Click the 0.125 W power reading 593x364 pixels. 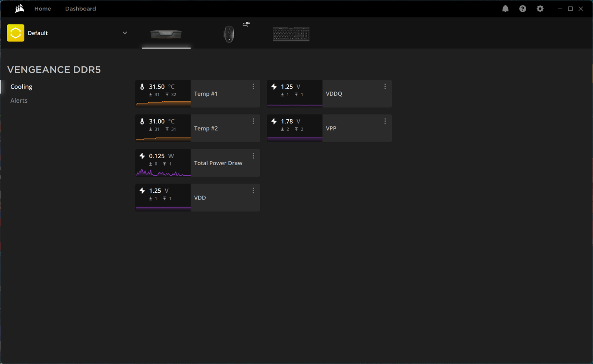(x=161, y=156)
